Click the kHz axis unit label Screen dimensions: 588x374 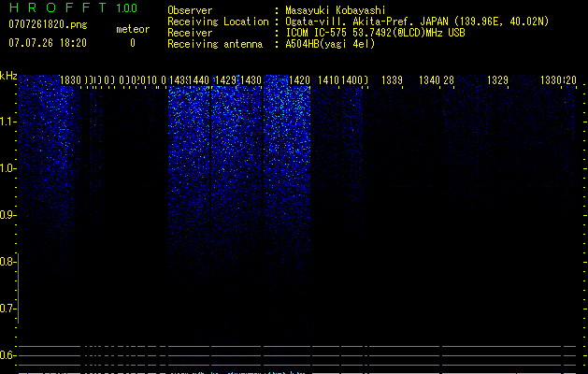click(x=8, y=76)
